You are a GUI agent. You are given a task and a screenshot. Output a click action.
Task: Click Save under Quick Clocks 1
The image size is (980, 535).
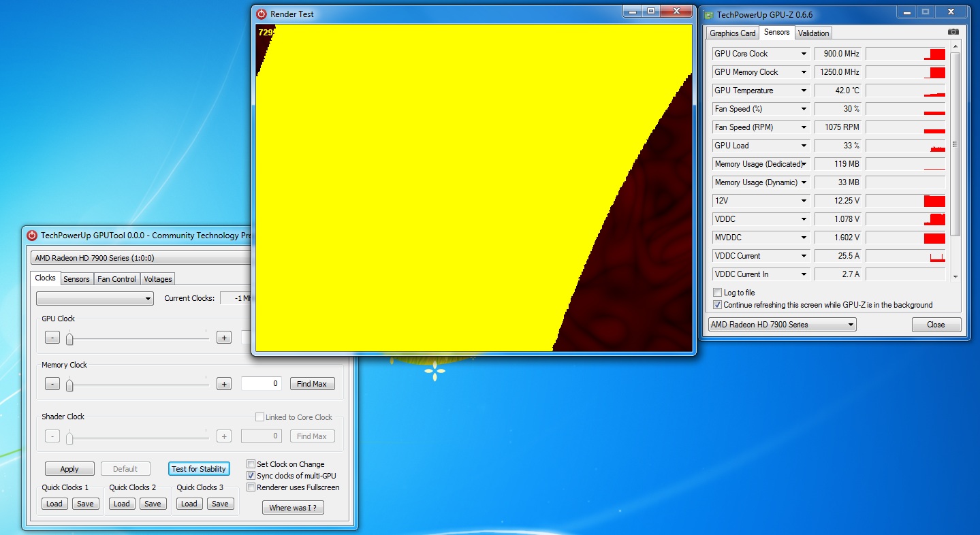(85, 504)
